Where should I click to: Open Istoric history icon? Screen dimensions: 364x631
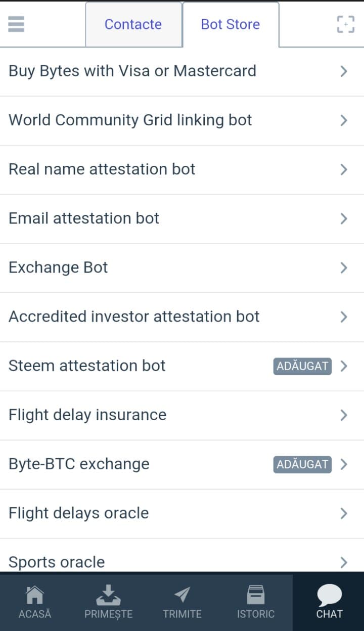coord(256,596)
